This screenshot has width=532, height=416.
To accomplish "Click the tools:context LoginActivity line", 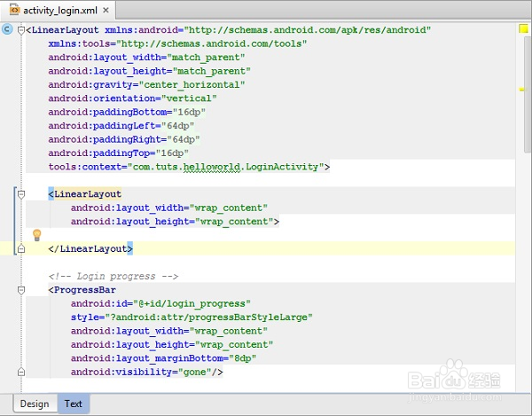I will click(189, 167).
